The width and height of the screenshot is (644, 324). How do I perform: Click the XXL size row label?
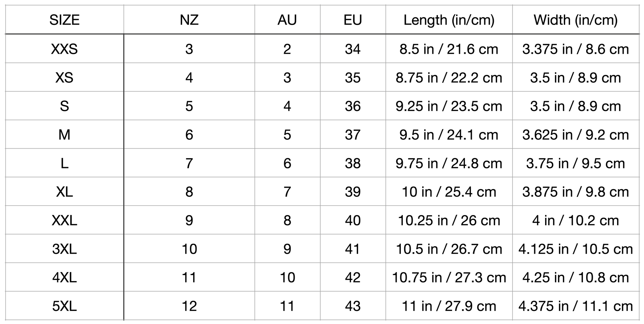tap(64, 220)
